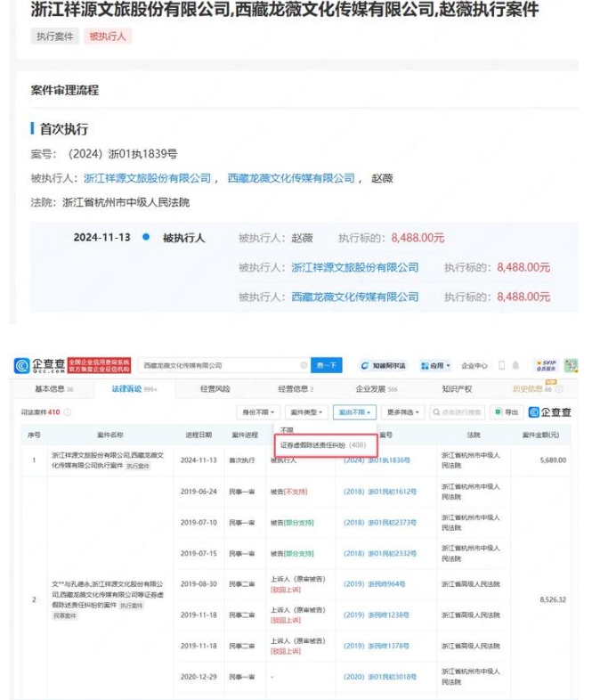Open case number (2019)浙民终1378号 link
This screenshot has height=700, width=600.
coord(376,646)
